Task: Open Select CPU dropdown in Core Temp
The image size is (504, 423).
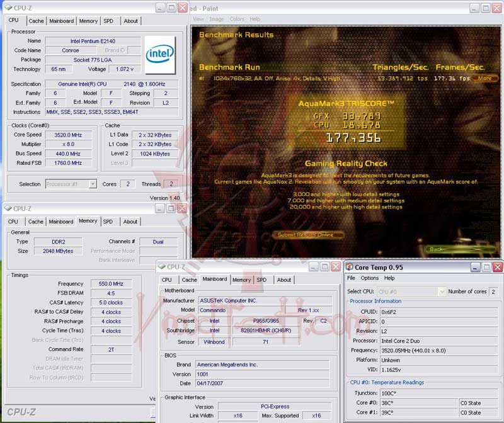Action: [442, 291]
